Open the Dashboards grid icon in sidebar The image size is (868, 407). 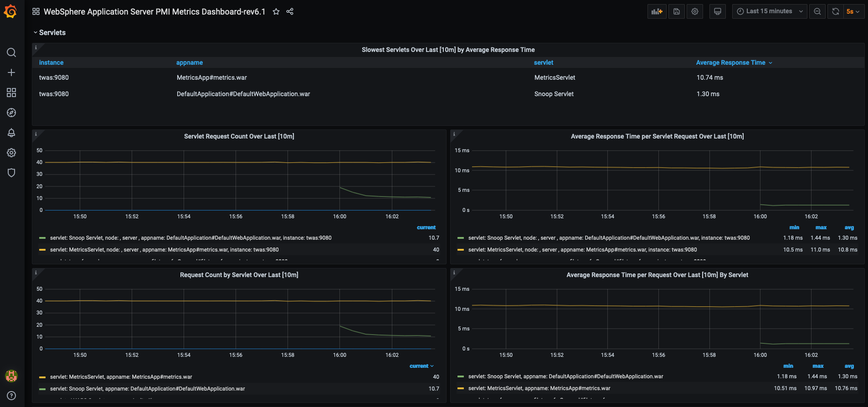[x=11, y=93]
